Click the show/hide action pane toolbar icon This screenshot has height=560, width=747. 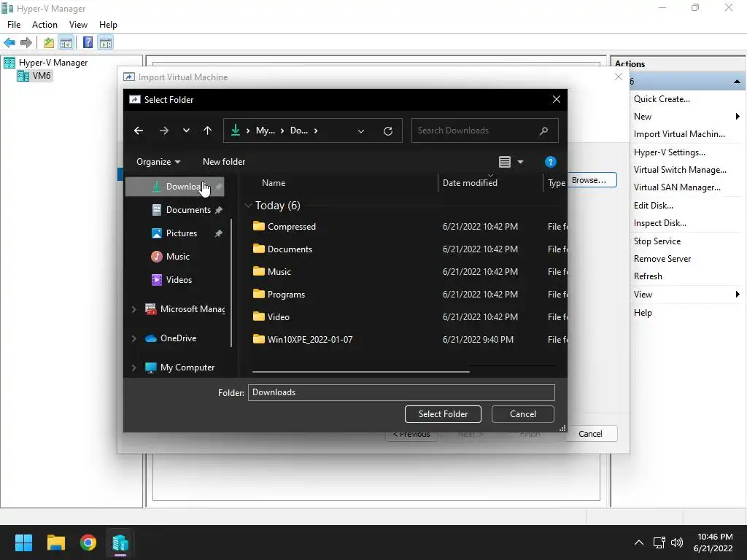[x=105, y=43]
